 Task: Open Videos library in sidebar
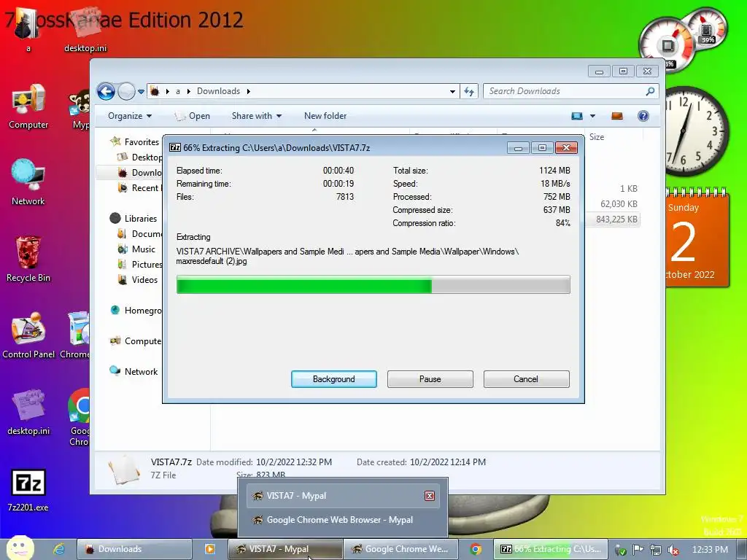pos(138,279)
